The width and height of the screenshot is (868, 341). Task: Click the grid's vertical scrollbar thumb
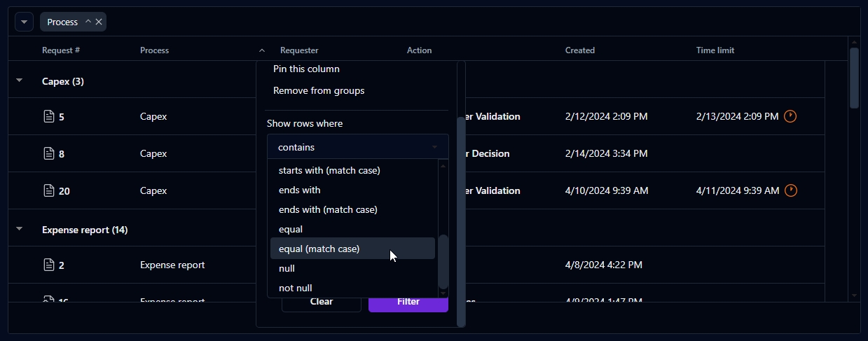(854, 77)
